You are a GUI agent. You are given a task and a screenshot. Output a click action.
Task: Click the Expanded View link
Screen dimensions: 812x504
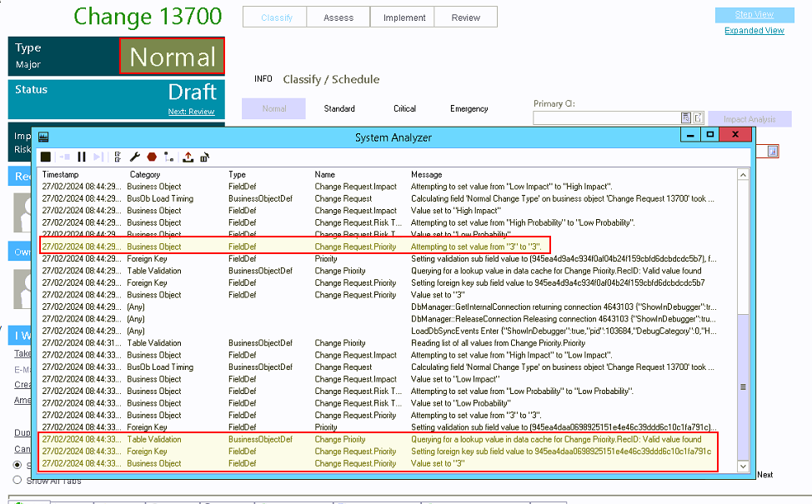click(754, 31)
